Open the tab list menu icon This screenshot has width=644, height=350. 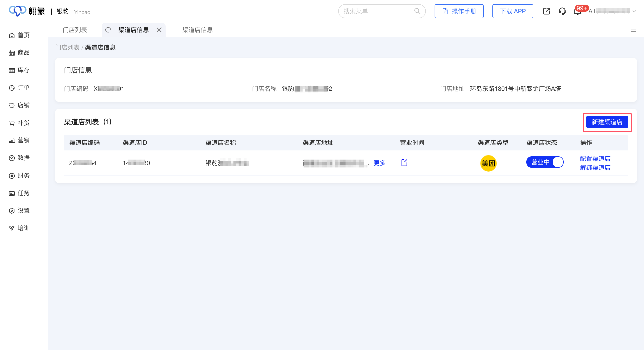pos(633,30)
